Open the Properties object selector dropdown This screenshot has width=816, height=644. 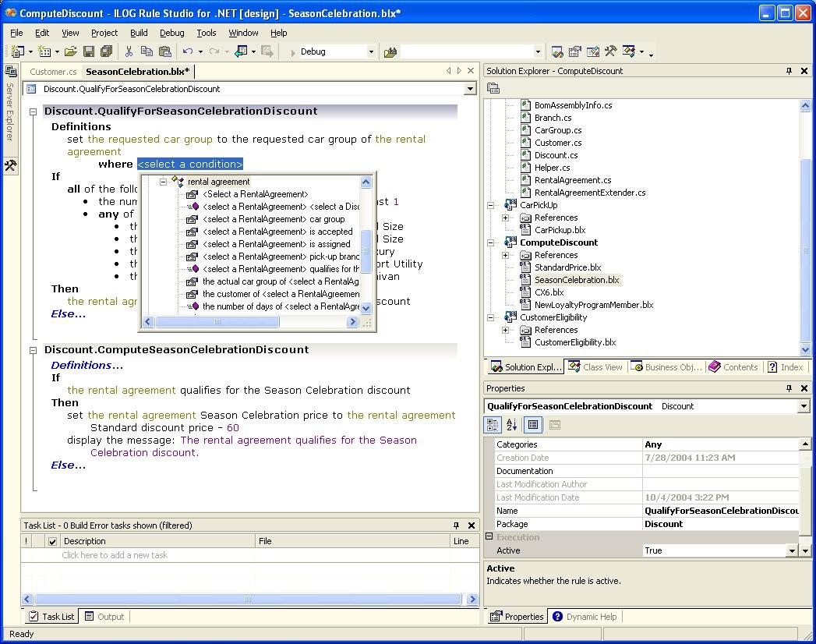point(804,406)
